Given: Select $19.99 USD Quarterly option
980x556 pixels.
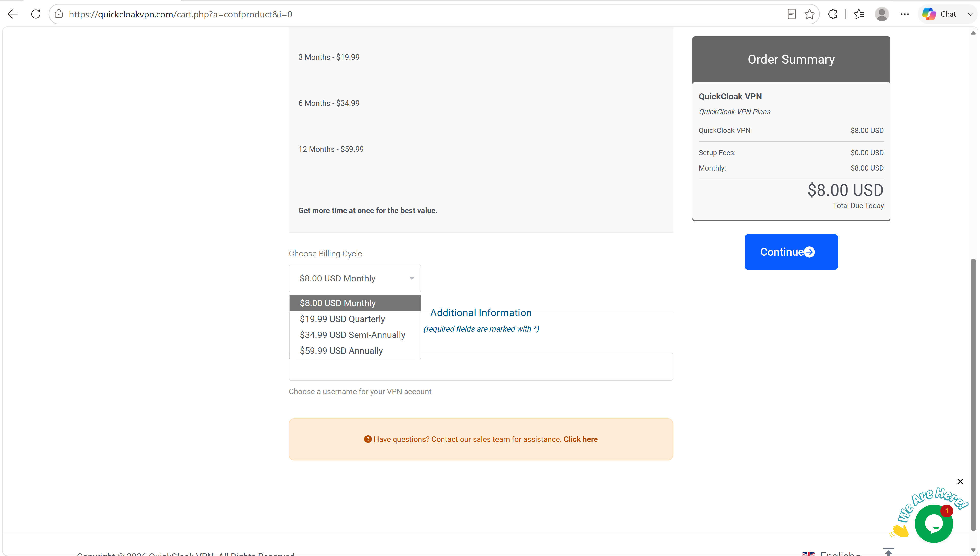Looking at the screenshot, I should pyautogui.click(x=355, y=319).
